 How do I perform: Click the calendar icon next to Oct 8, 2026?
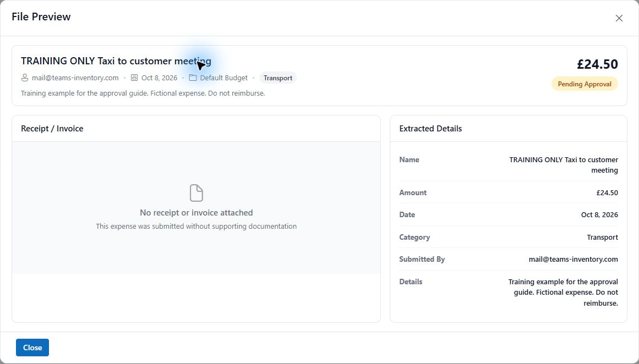click(134, 78)
